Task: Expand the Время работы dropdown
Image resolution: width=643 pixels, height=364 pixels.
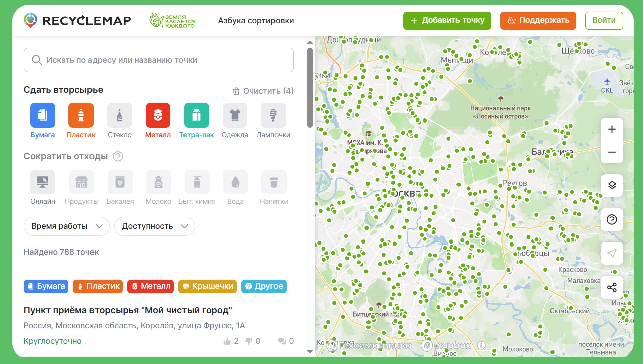Action: (x=66, y=226)
